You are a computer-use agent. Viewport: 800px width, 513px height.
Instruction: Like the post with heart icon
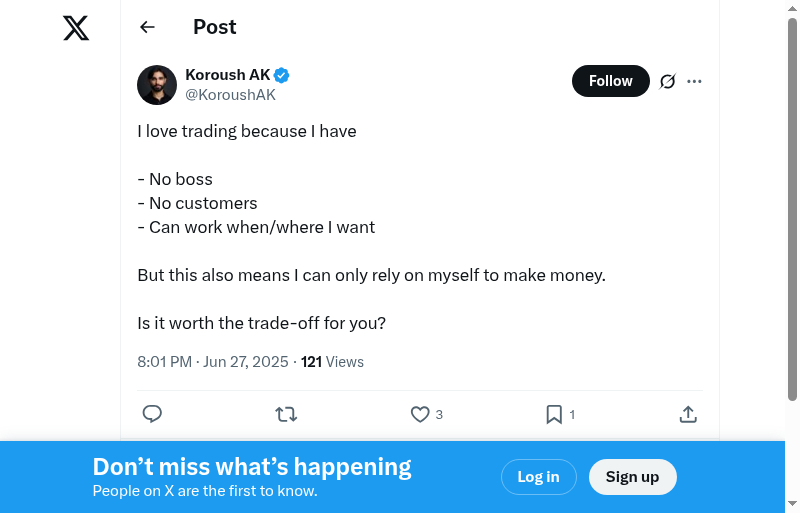[420, 414]
